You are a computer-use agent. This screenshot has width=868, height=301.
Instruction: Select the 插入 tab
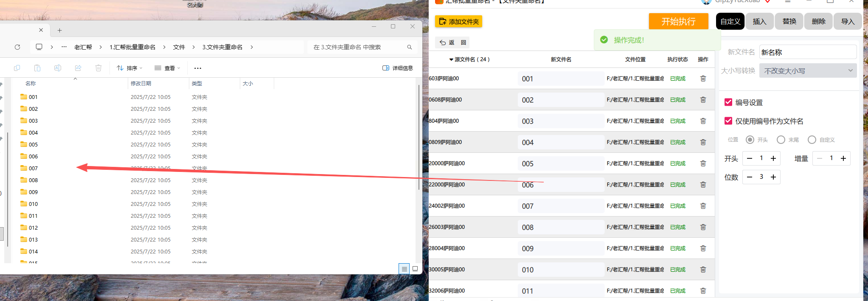point(759,21)
